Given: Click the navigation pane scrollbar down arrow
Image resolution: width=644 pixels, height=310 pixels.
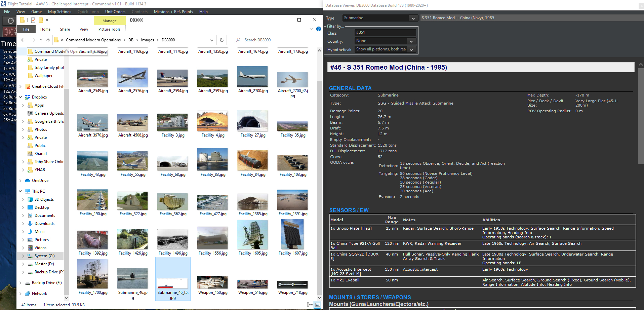Looking at the screenshot, I should 66,298.
